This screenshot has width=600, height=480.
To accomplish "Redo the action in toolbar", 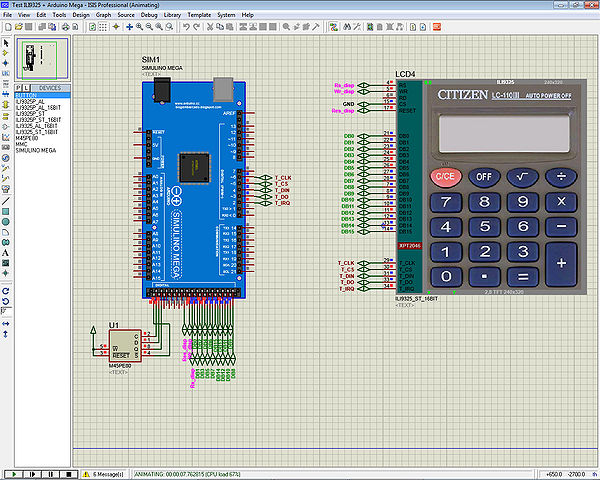I will (197, 27).
